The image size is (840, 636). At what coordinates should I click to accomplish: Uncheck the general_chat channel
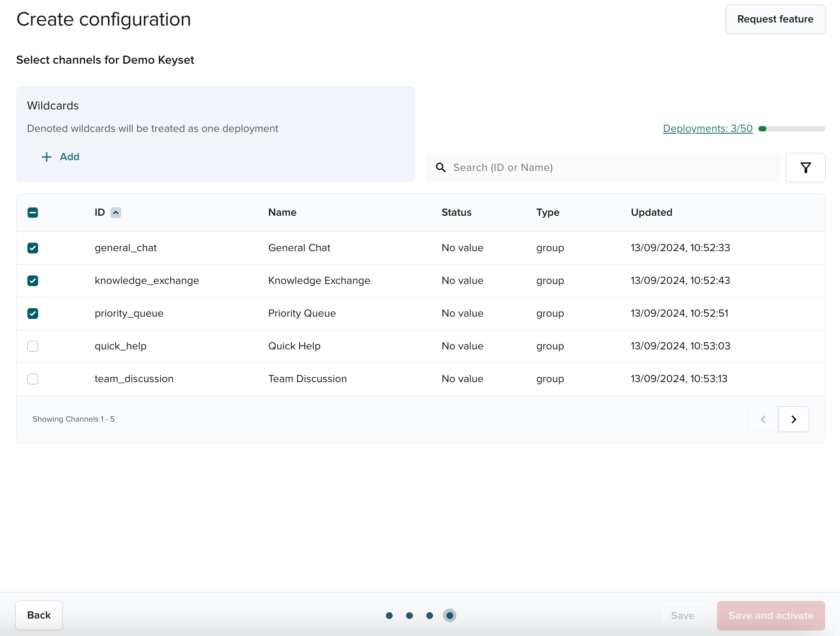[x=33, y=248]
